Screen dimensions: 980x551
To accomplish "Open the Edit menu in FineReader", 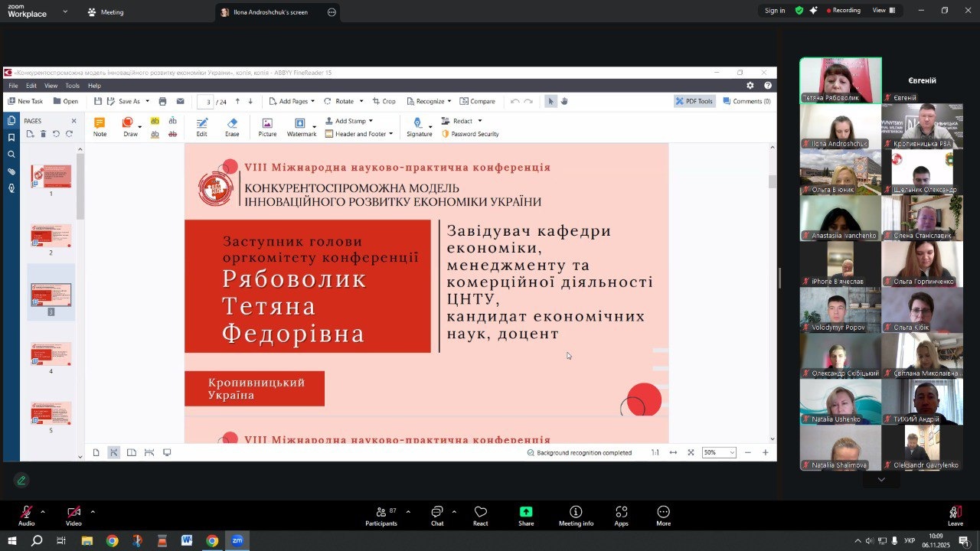I will point(31,86).
